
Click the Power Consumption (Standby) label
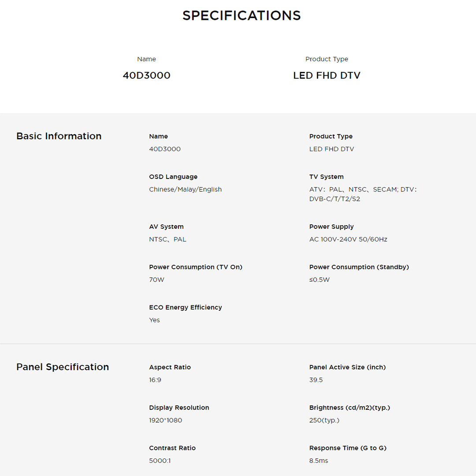coord(359,267)
